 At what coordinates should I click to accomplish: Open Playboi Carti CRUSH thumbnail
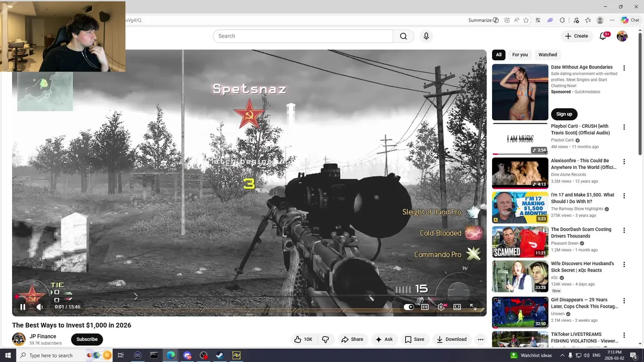pyautogui.click(x=520, y=139)
